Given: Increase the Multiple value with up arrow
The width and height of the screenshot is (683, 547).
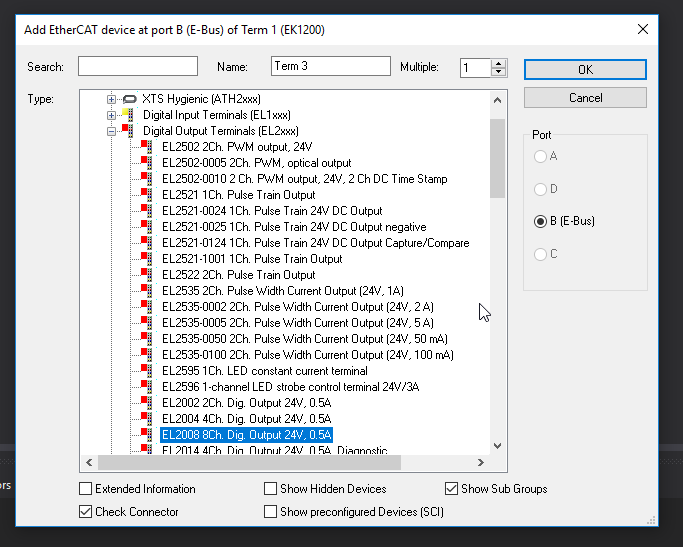Looking at the screenshot, I should 499,63.
